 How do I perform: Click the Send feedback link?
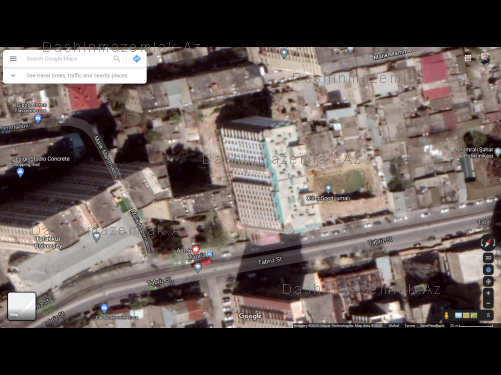coord(432,325)
